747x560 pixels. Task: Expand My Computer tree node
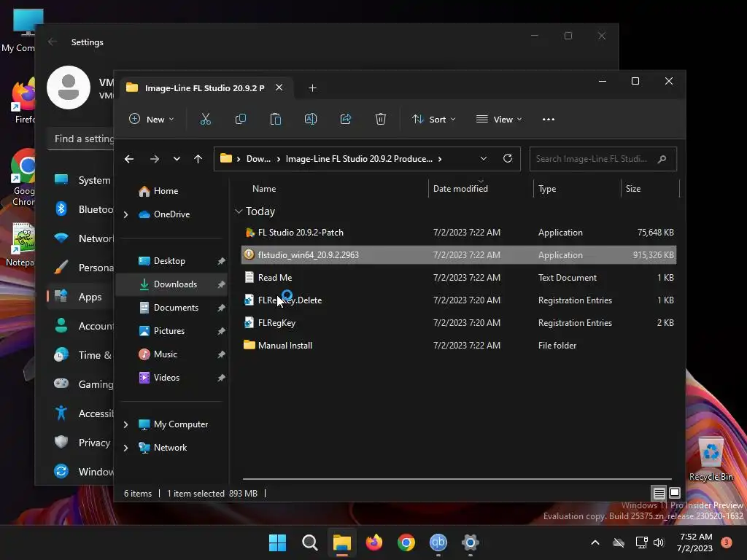(x=125, y=424)
